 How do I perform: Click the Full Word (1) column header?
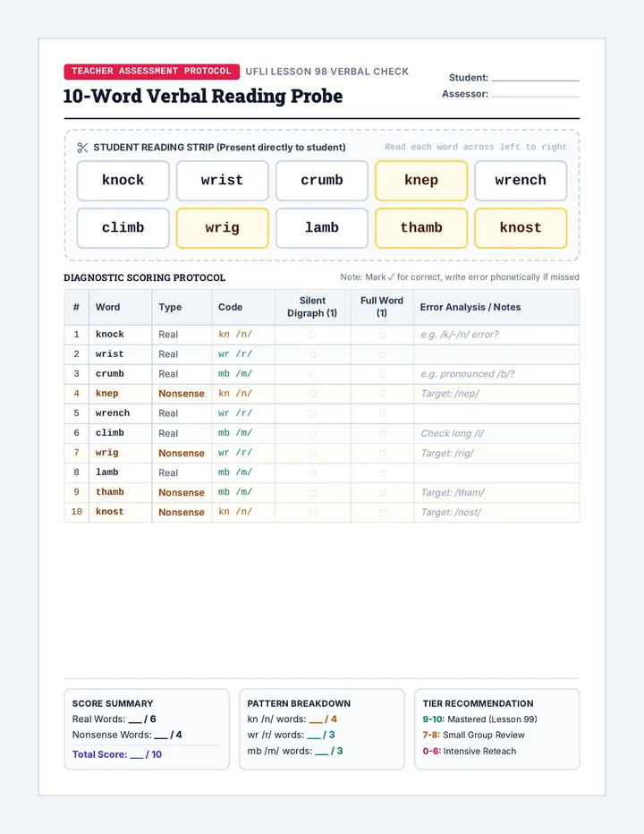[382, 307]
